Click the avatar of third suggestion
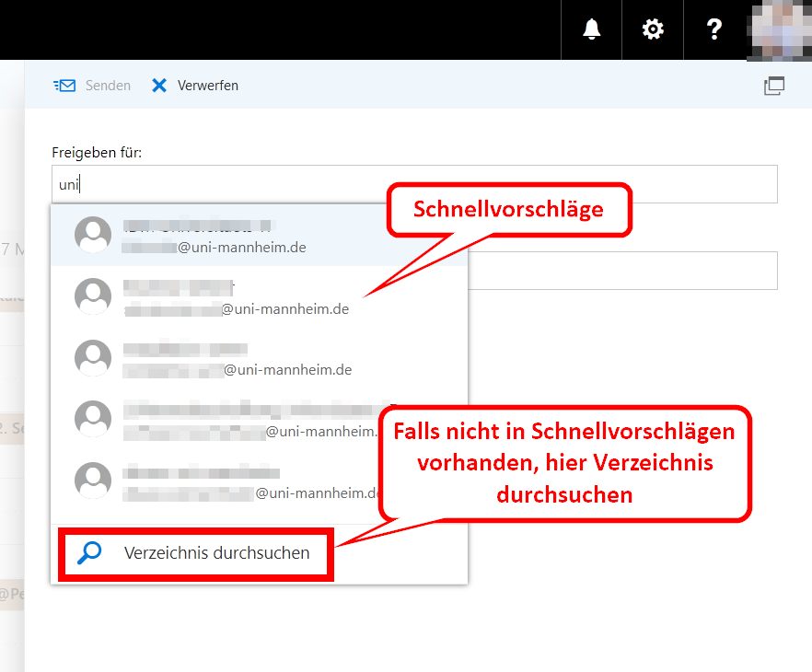 click(x=93, y=358)
